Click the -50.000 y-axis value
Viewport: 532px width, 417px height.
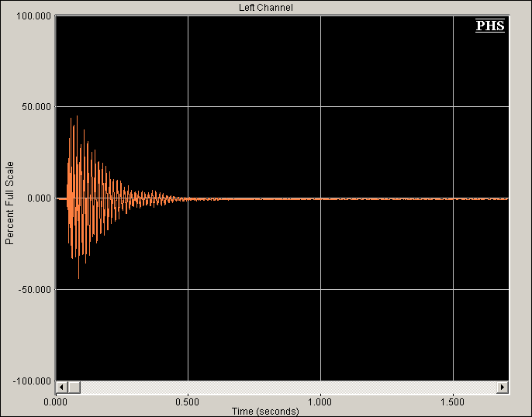coord(35,290)
